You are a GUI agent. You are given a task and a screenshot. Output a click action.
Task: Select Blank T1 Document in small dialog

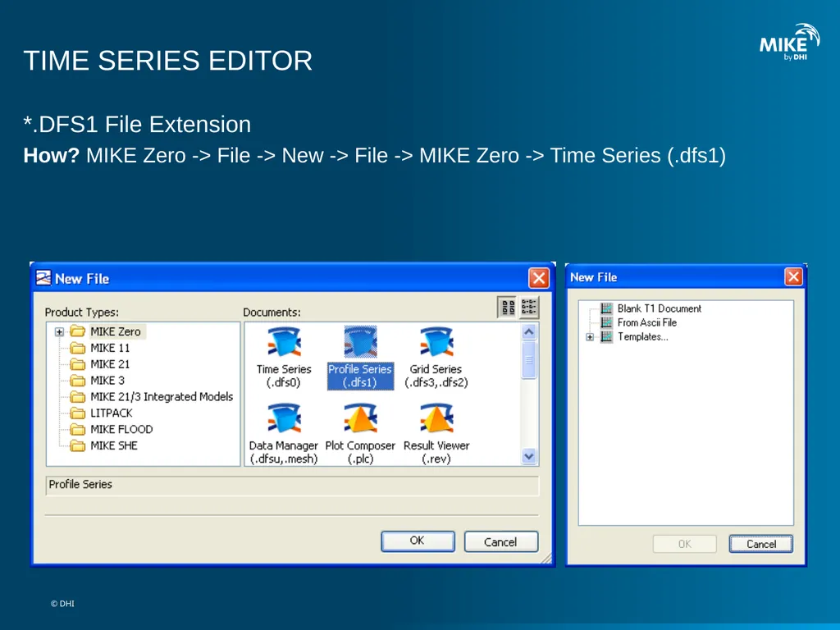[659, 308]
